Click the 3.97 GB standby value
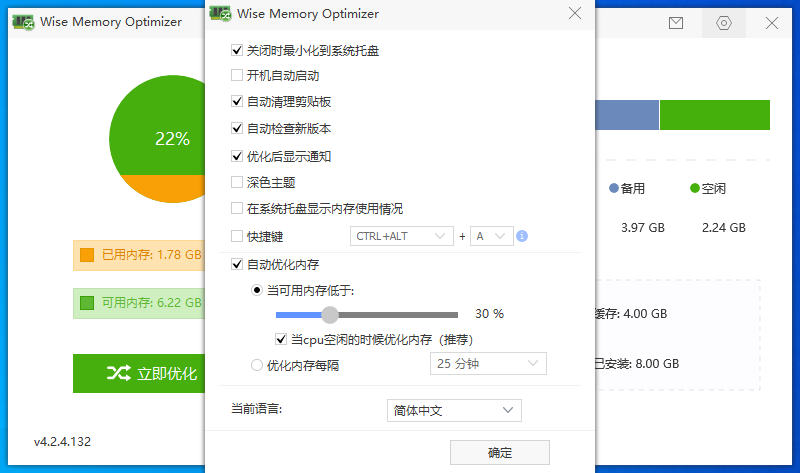The height and width of the screenshot is (473, 800). point(643,228)
